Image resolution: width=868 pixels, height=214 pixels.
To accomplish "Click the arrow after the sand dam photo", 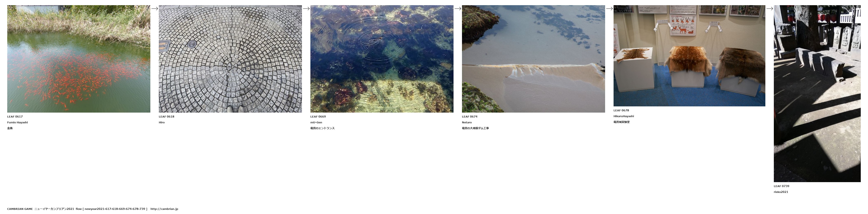I will [x=609, y=9].
